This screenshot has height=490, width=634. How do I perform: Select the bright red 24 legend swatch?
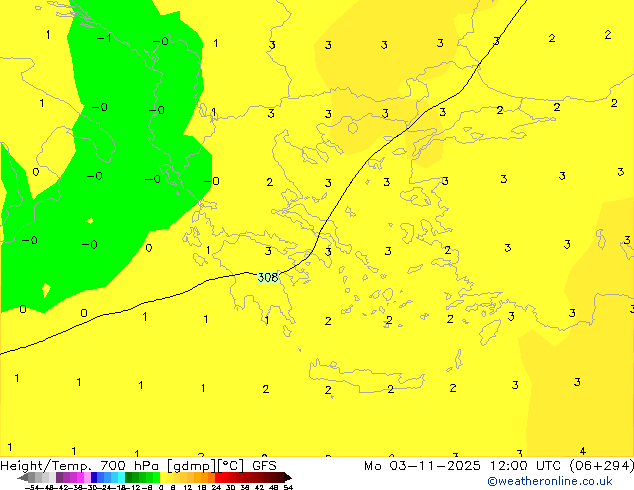[218, 478]
